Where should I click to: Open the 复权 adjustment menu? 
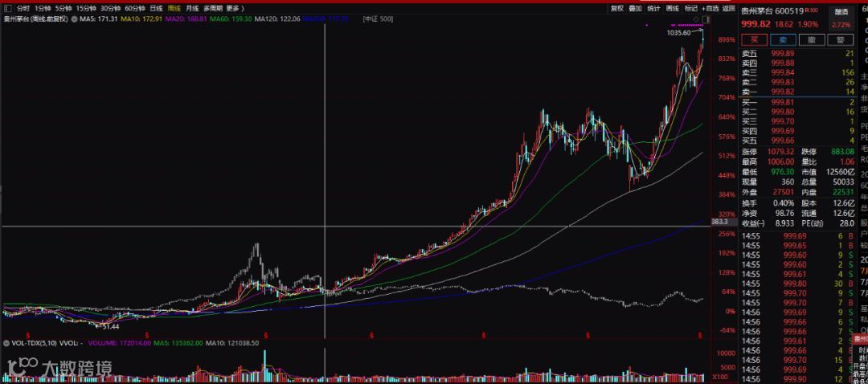click(616, 8)
